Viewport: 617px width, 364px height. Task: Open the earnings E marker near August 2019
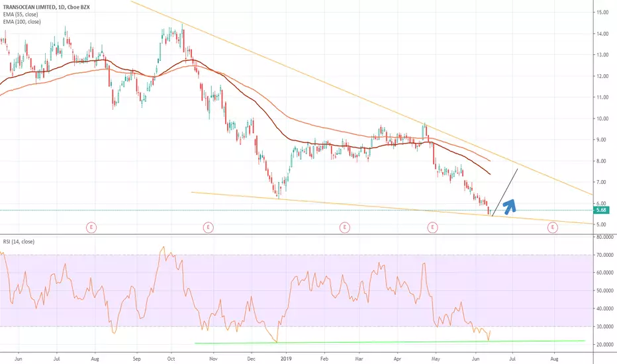click(x=553, y=227)
